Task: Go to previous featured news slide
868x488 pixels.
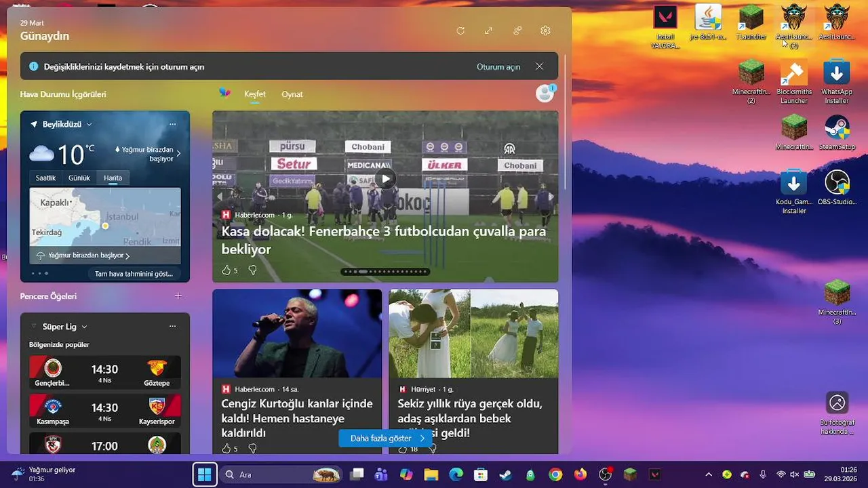Action: pyautogui.click(x=219, y=197)
